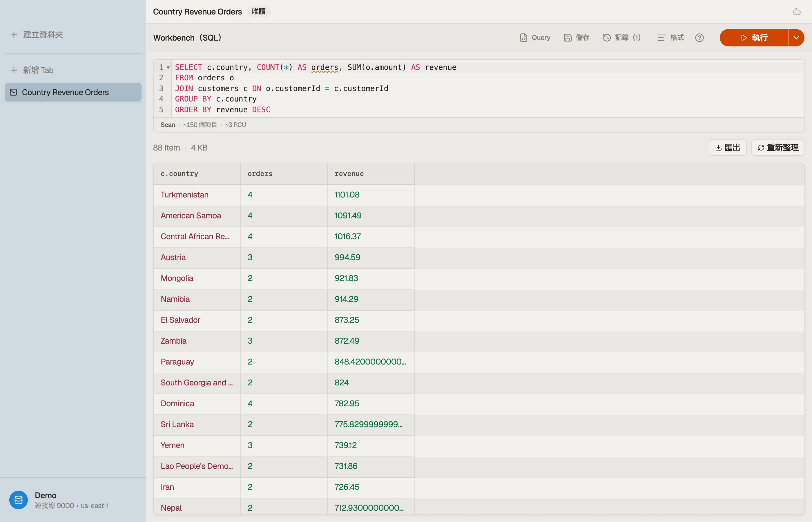Click revenue value 921.83
The image size is (812, 522).
coord(346,278)
